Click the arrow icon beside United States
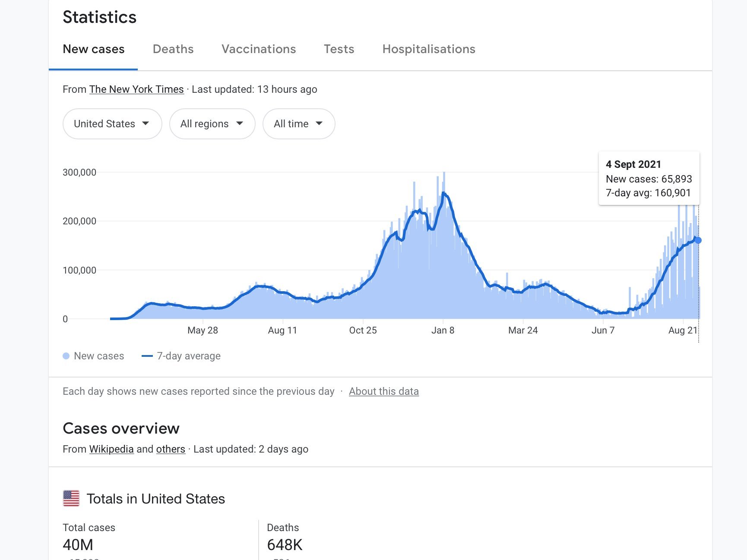This screenshot has height=560, width=747. [146, 124]
